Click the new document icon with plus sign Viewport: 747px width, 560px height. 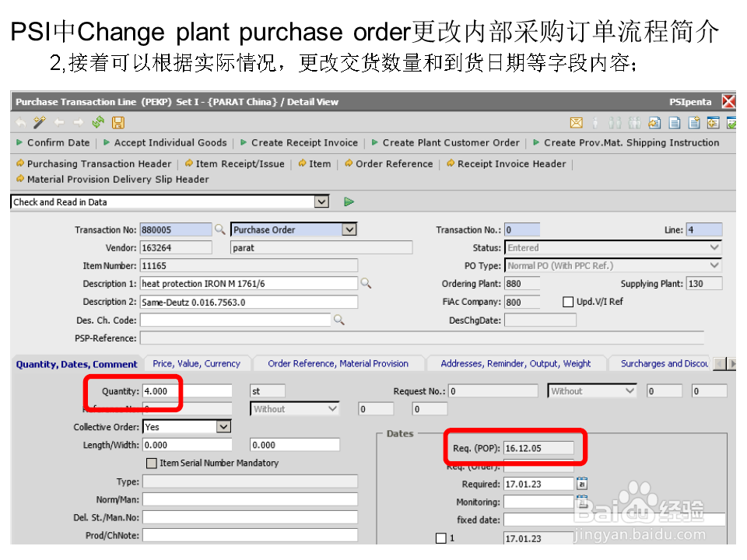694,122
